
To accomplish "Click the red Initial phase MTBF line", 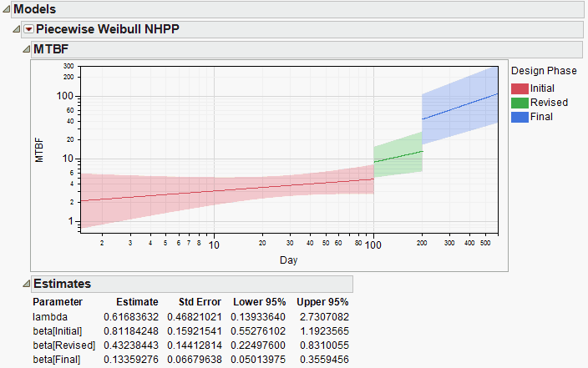I will pyautogui.click(x=228, y=190).
